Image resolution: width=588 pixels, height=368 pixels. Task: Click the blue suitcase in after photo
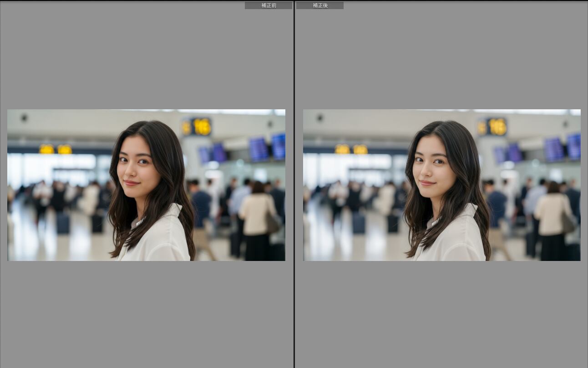coord(359,223)
